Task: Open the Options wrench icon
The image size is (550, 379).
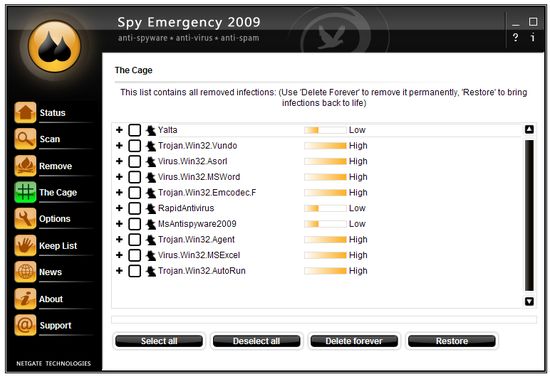Action: (x=25, y=219)
